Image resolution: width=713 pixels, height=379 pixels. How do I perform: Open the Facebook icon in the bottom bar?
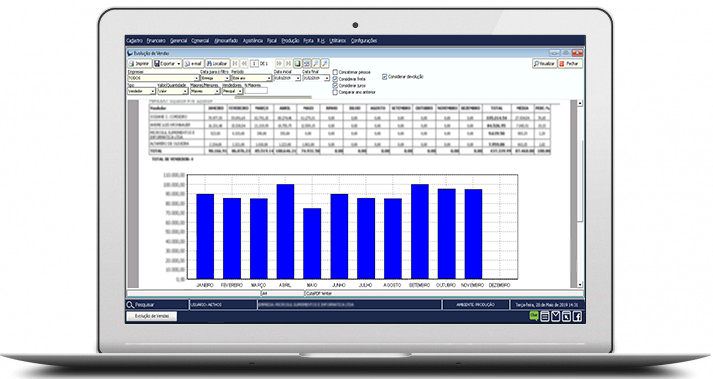pos(577,316)
